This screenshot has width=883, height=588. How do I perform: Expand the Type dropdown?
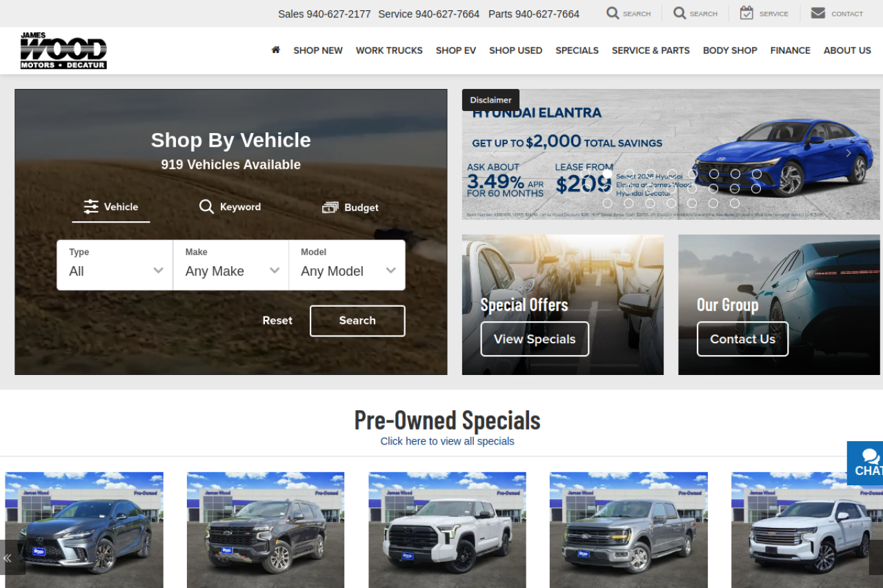coord(115,265)
